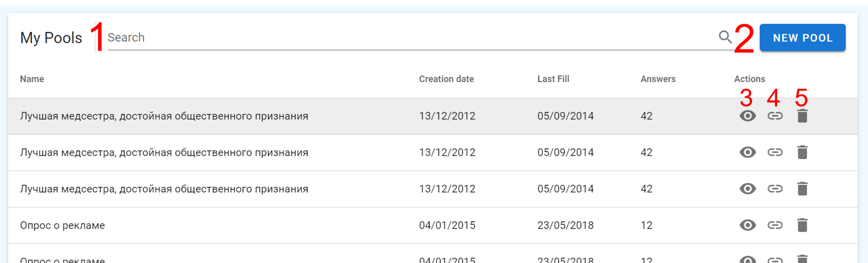
Task: Click the eye icon in the second row
Action: tap(747, 153)
